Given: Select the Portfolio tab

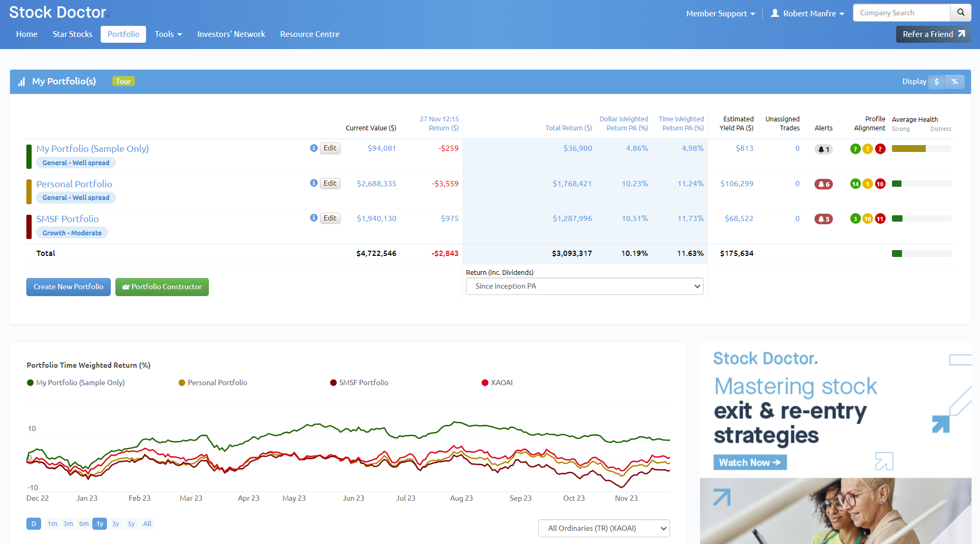Looking at the screenshot, I should click(x=123, y=34).
